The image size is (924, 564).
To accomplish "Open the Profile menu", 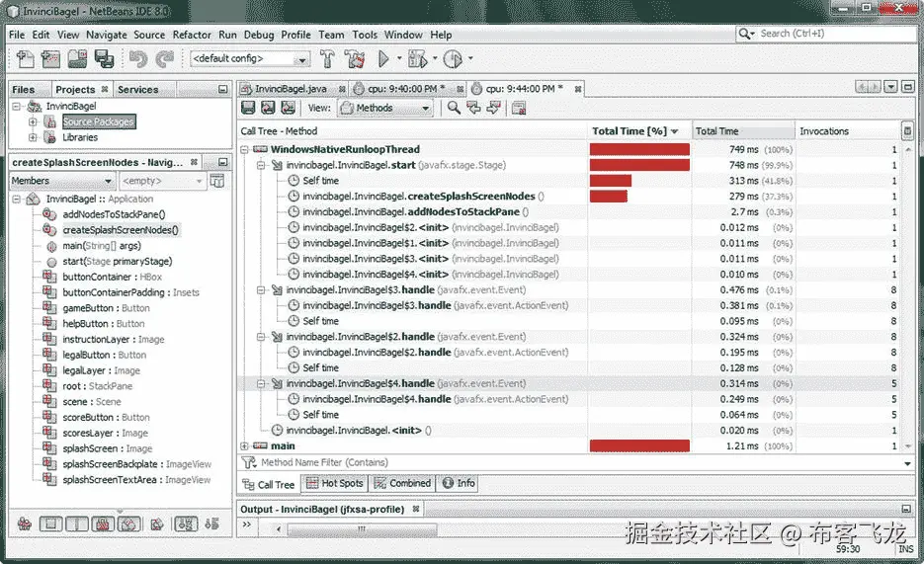I will [295, 35].
